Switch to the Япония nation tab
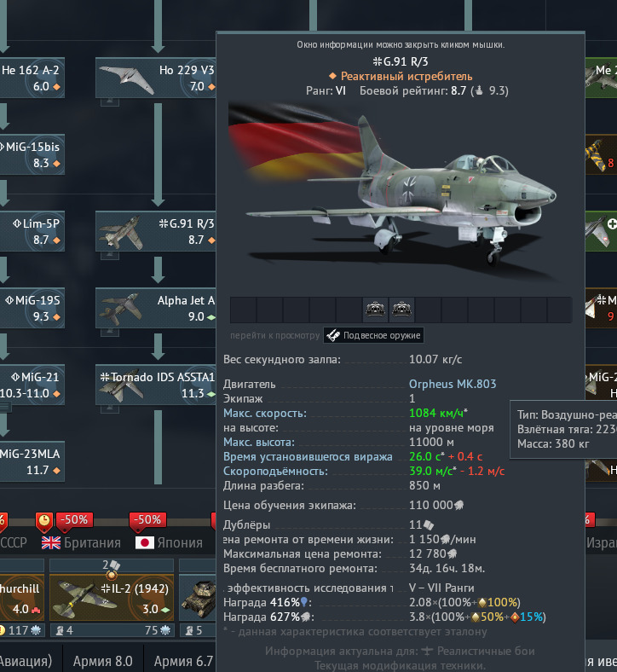The height and width of the screenshot is (672, 617). pos(169,542)
